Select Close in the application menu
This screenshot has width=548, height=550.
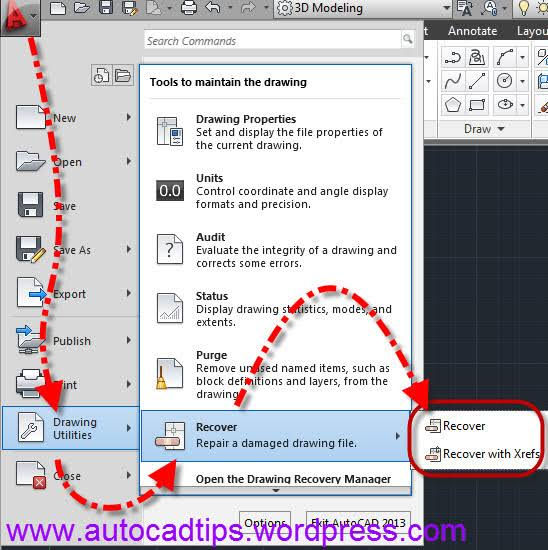tap(70, 476)
